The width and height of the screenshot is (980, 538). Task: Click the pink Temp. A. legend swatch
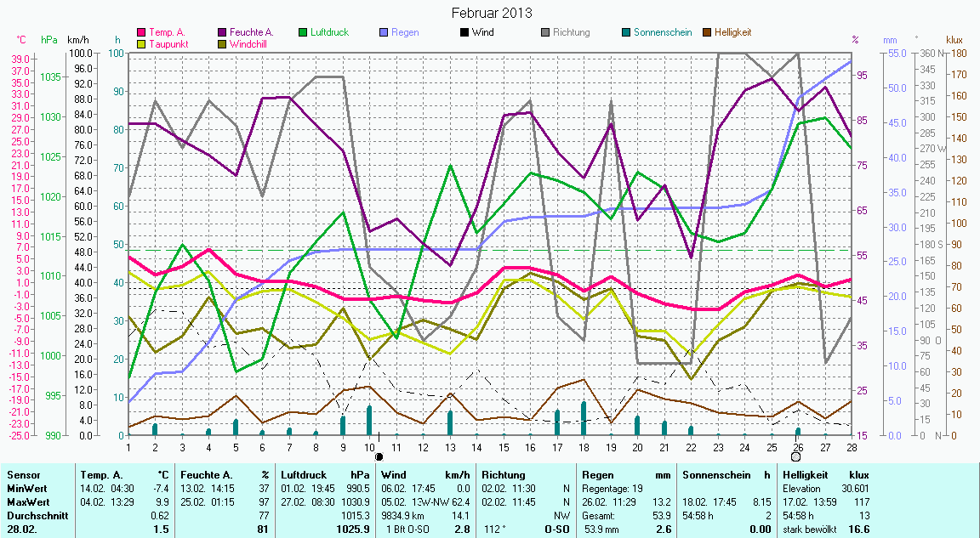[142, 32]
